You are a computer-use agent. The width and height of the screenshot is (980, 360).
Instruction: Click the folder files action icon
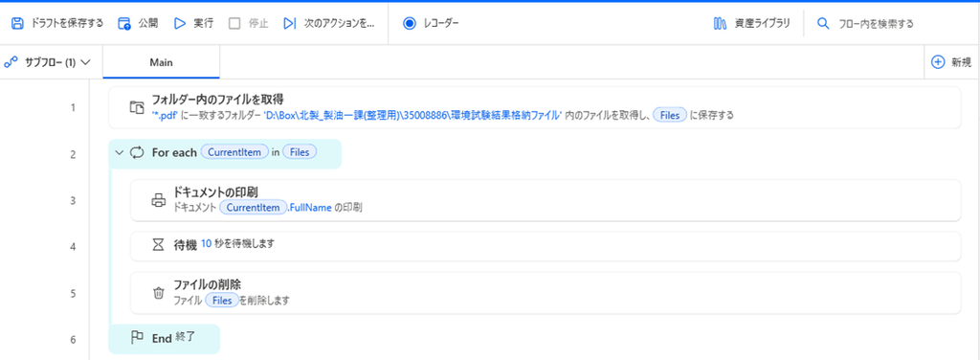pyautogui.click(x=136, y=107)
